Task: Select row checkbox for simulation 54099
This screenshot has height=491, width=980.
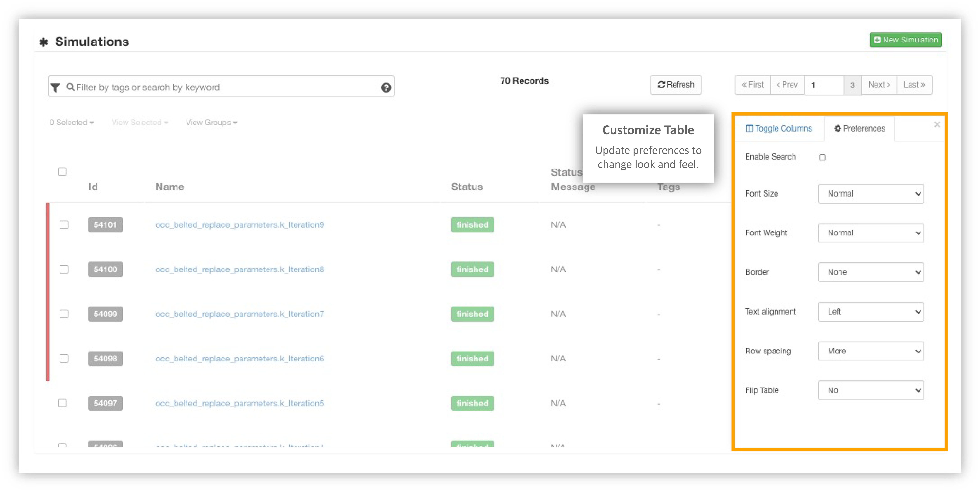Action: (64, 314)
